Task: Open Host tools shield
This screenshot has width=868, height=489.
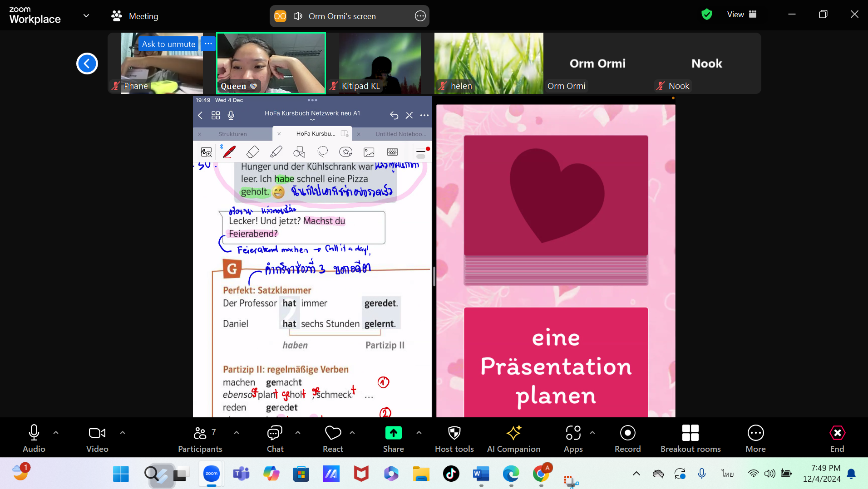Action: [x=454, y=438]
